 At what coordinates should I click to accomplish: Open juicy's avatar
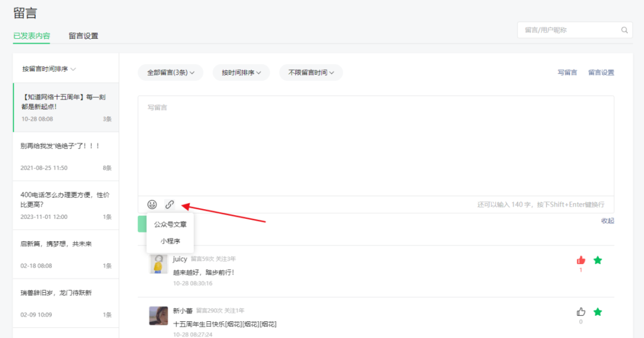[x=158, y=263]
